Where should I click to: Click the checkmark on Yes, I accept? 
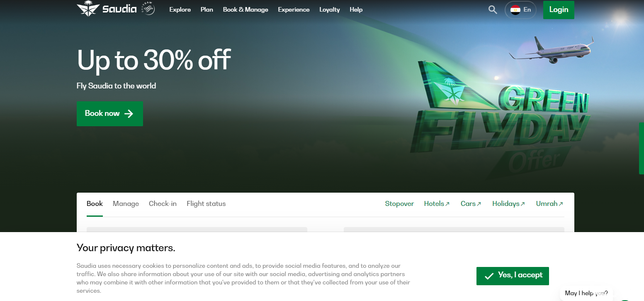click(489, 276)
